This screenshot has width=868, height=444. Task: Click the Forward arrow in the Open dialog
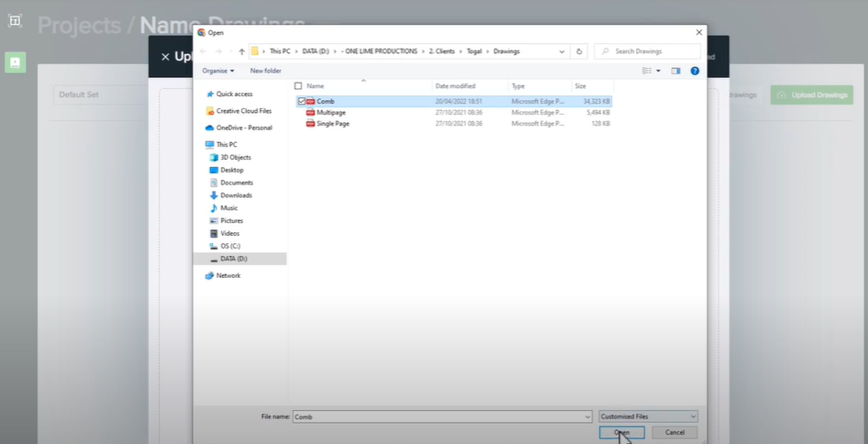click(x=218, y=51)
